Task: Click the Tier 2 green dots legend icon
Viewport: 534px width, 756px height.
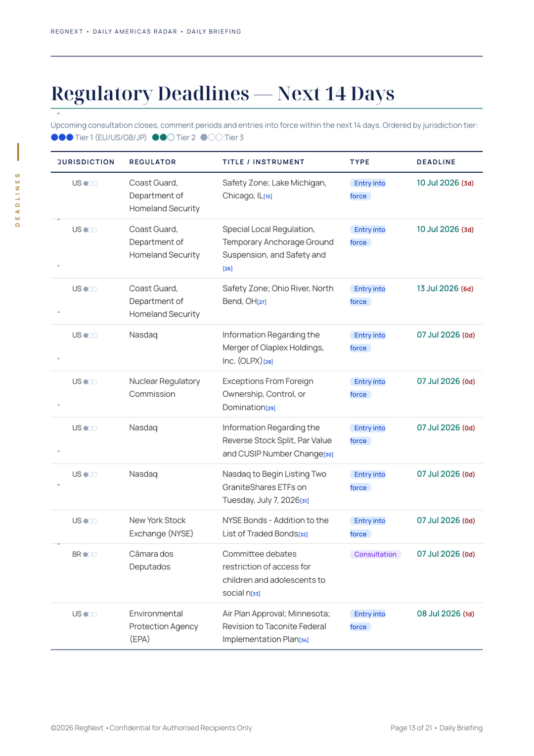Action: [x=163, y=138]
